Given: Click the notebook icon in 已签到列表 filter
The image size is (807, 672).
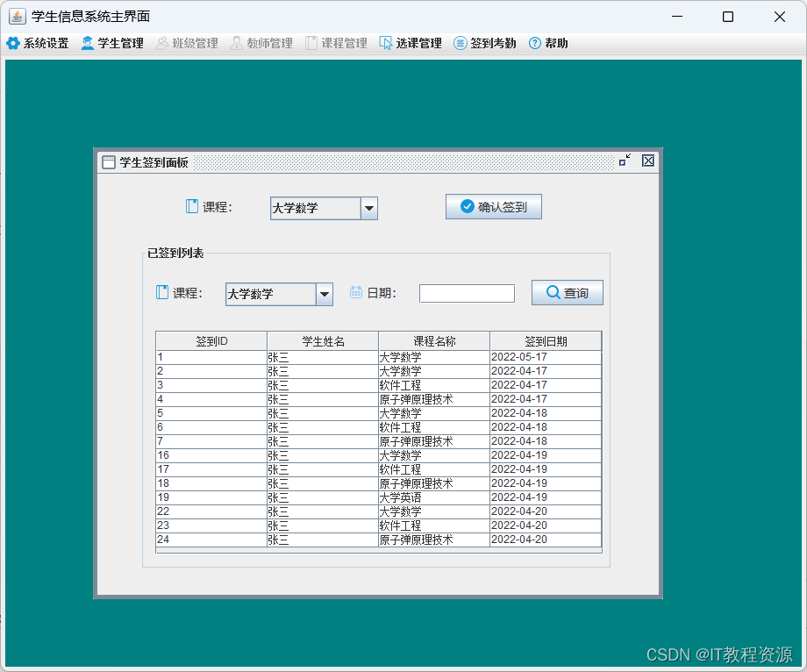Looking at the screenshot, I should click(162, 292).
